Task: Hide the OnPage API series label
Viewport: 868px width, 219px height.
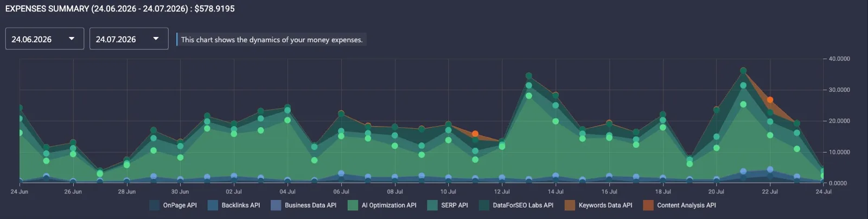Action: [x=180, y=205]
